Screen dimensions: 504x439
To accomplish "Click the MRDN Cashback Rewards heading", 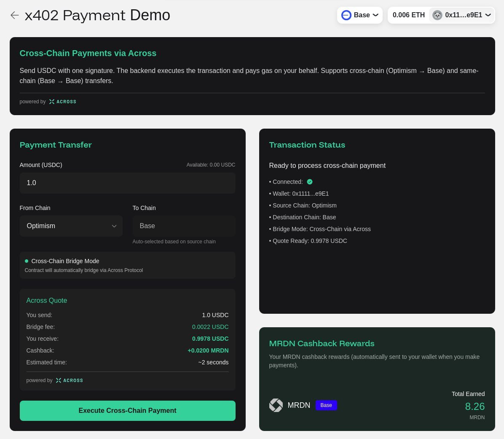I will [322, 343].
